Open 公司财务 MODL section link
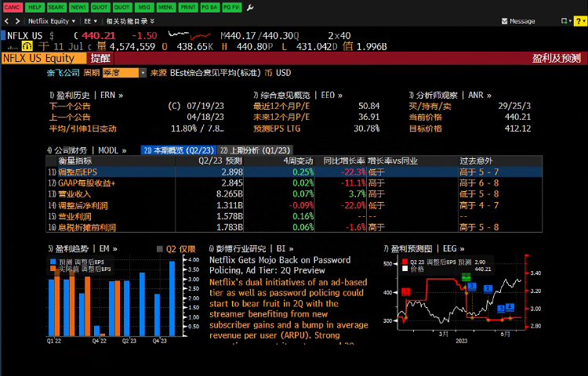The width and height of the screenshot is (588, 376). (86, 150)
